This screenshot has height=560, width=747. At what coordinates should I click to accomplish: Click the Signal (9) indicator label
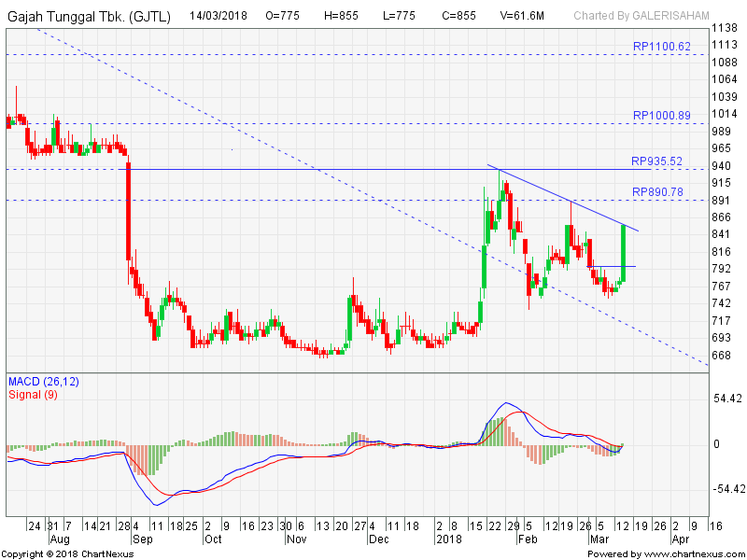(x=34, y=395)
